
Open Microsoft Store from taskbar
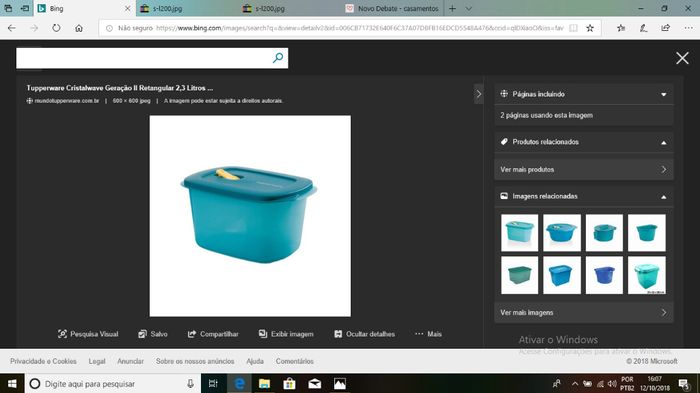click(x=289, y=384)
